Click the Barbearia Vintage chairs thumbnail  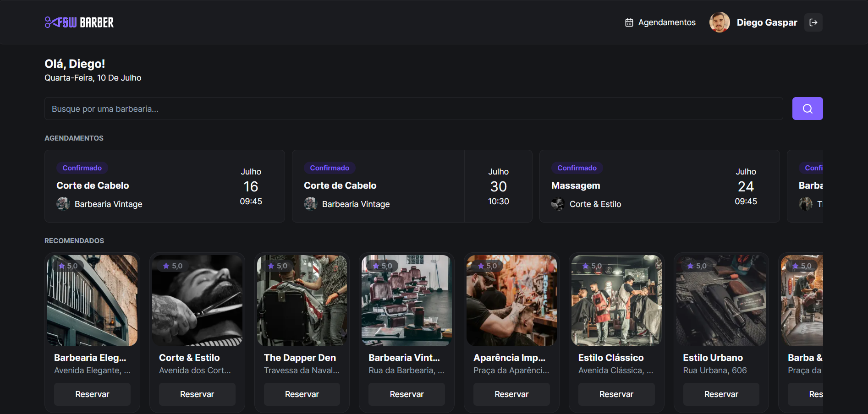[407, 300]
